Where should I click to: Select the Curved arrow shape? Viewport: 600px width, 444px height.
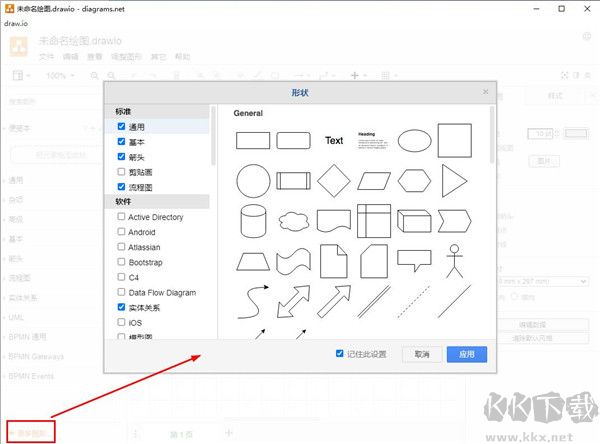(253, 302)
